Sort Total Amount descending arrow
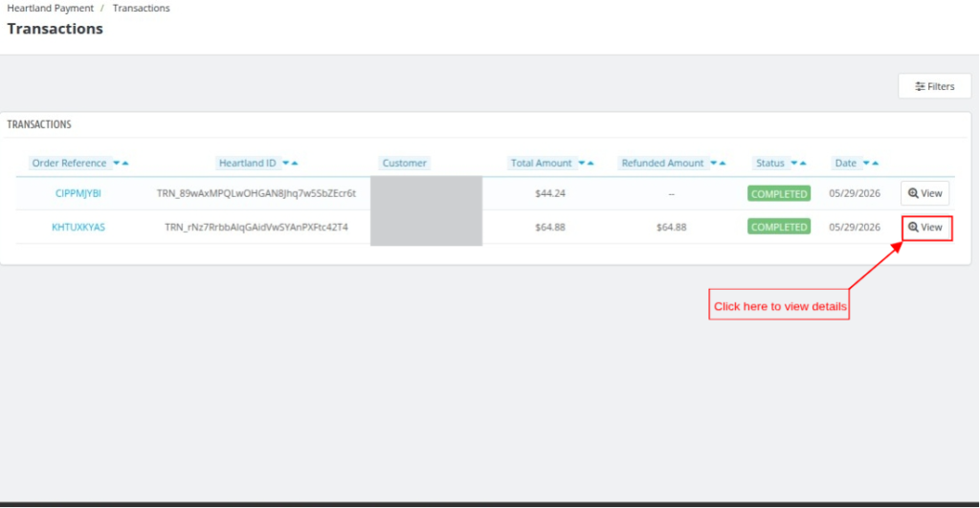 click(x=581, y=163)
